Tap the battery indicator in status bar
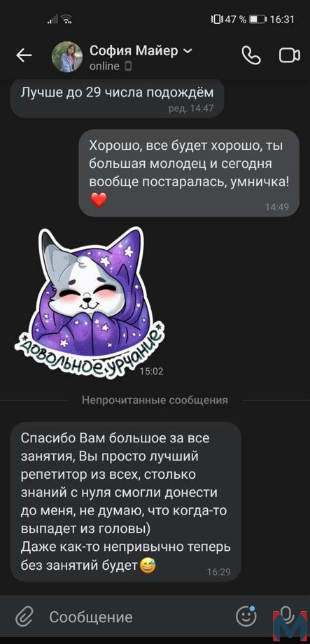 pos(258,19)
